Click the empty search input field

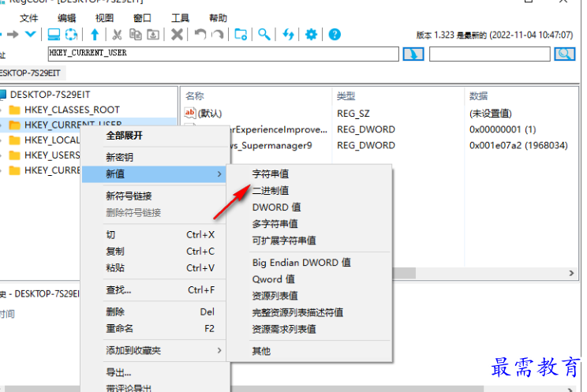pos(490,54)
